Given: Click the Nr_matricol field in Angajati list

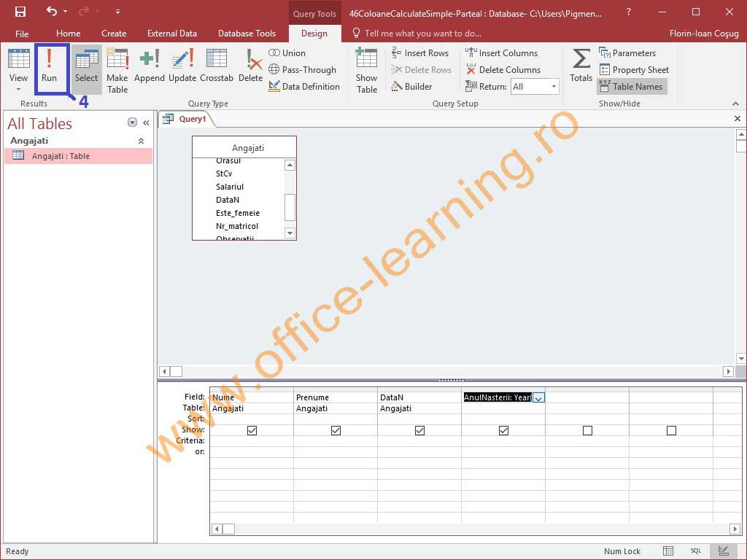Looking at the screenshot, I should pos(237,226).
